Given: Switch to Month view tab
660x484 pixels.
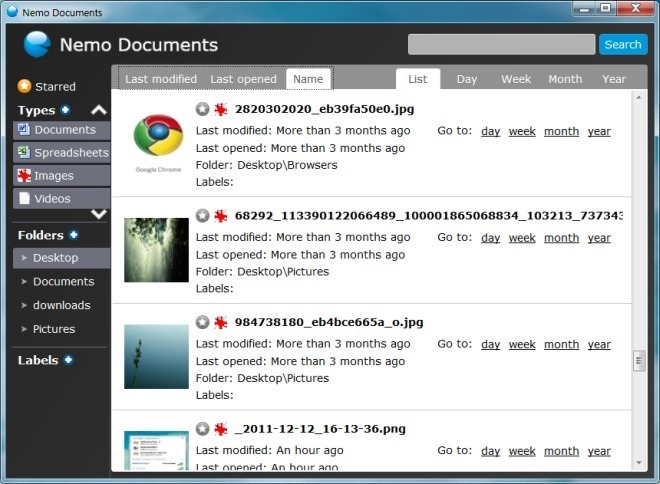Looking at the screenshot, I should 565,79.
